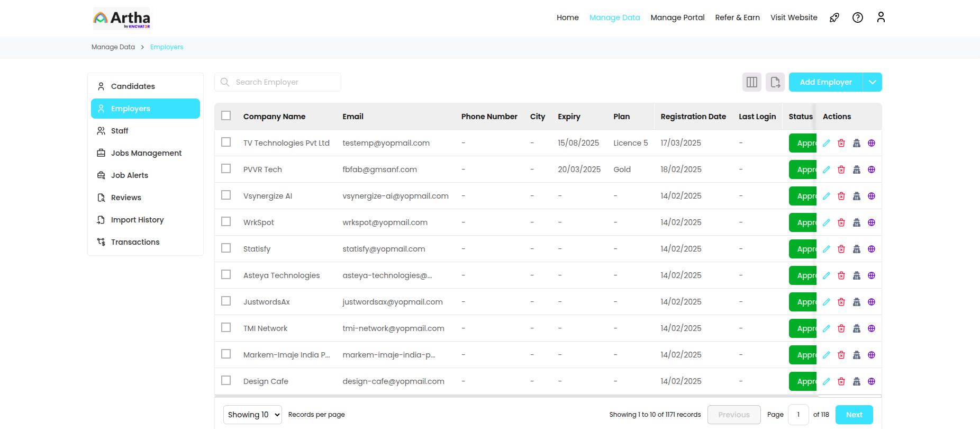Expand the Add Employer dropdown arrow
The height and width of the screenshot is (429, 980).
coord(873,82)
